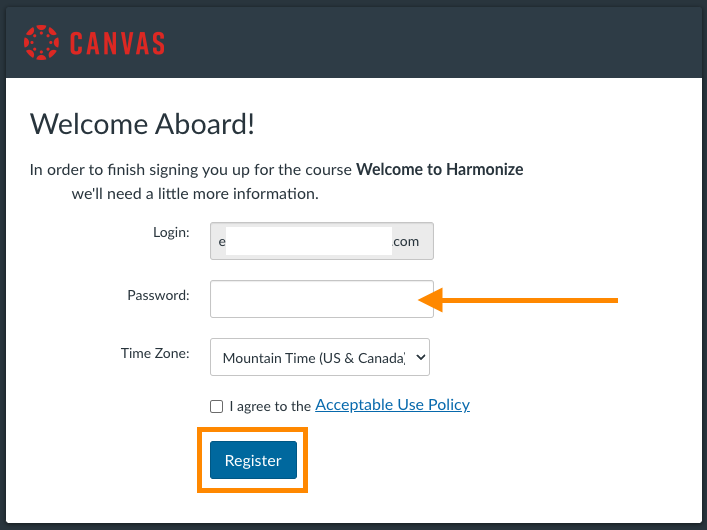Image resolution: width=707 pixels, height=530 pixels.
Task: Tick the Acceptable Use Policy agreement checkbox
Action: click(x=217, y=406)
